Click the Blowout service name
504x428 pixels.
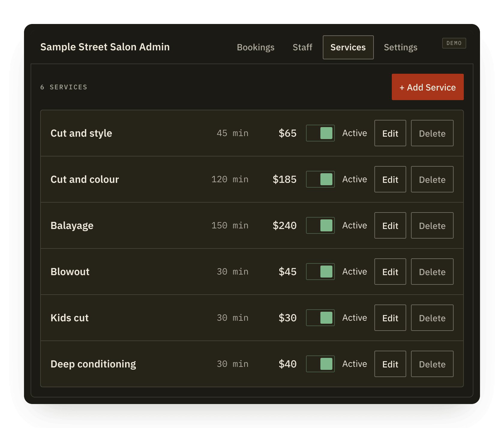pos(70,272)
